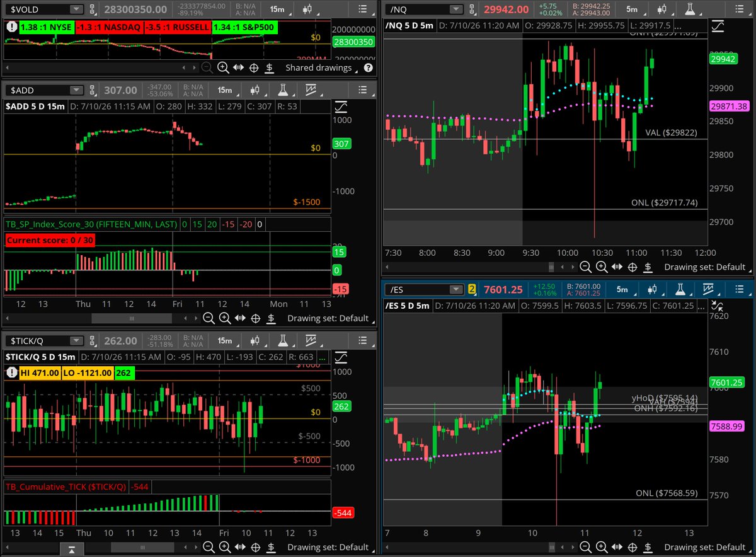Expand the $TICK/Q symbol dropdown
The width and height of the screenshot is (756, 557).
pyautogui.click(x=76, y=340)
